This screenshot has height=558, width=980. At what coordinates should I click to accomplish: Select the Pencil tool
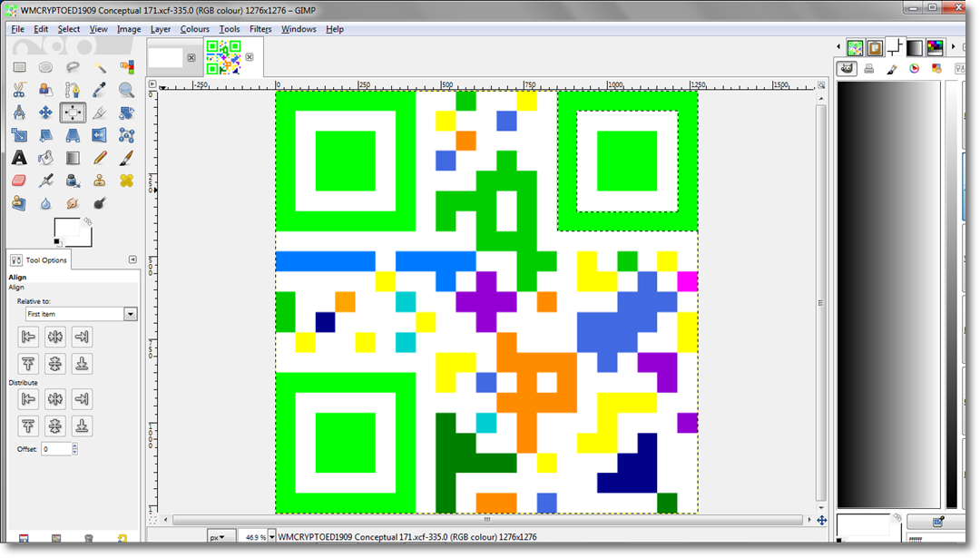pyautogui.click(x=100, y=158)
